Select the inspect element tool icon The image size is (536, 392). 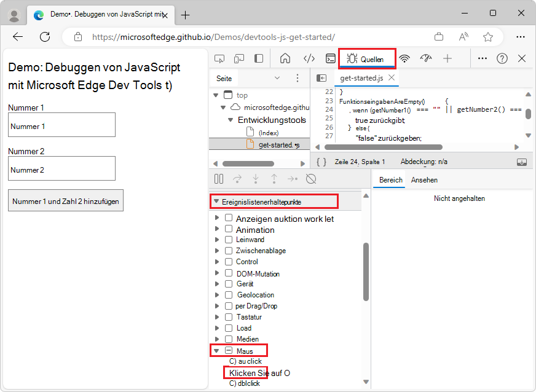click(219, 58)
